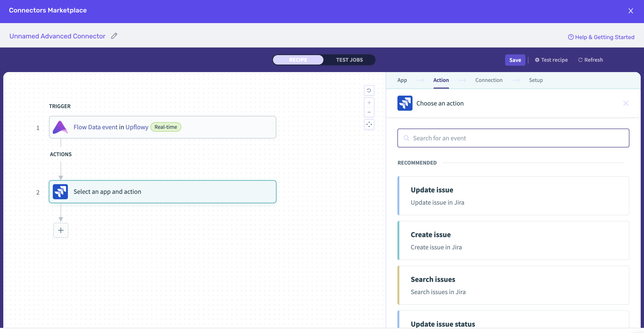Add a new step with the plus button
This screenshot has width=644, height=333.
(x=61, y=230)
